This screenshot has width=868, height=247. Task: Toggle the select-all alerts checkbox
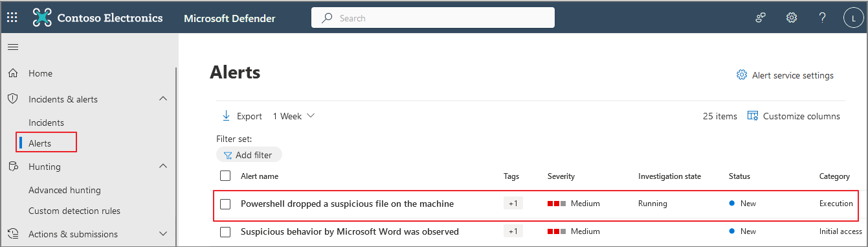pos(225,176)
